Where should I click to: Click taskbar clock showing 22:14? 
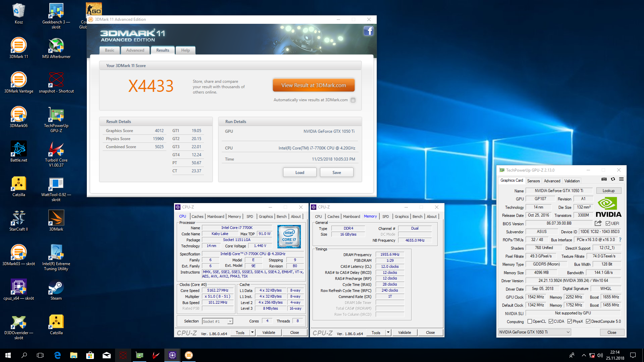(x=615, y=355)
